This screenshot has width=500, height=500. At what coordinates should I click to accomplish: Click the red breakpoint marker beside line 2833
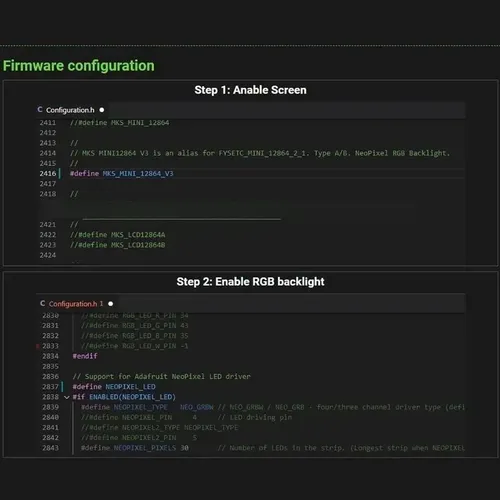coord(37,346)
